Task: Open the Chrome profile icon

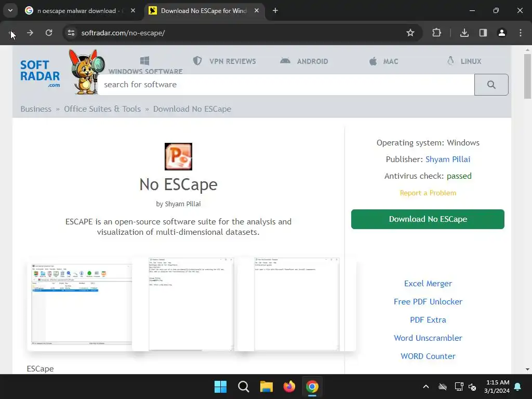Action: 502,33
